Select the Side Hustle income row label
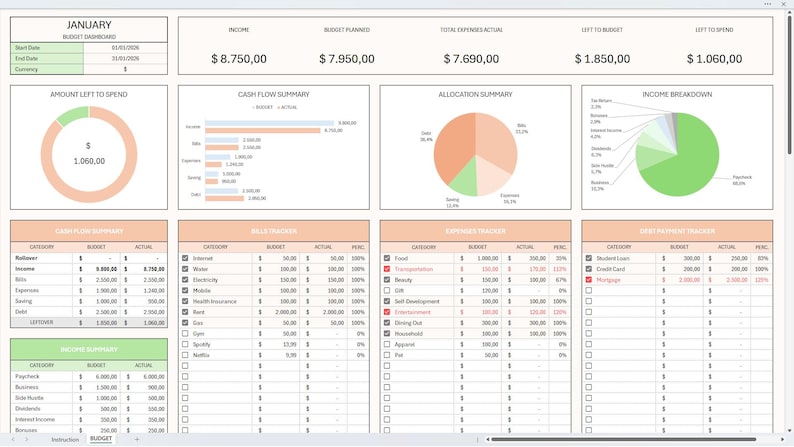 click(29, 398)
